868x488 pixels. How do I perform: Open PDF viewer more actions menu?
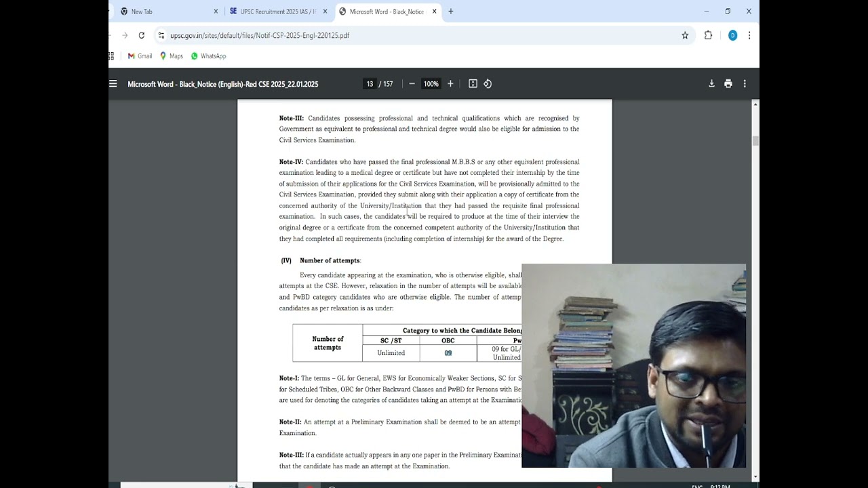(745, 84)
